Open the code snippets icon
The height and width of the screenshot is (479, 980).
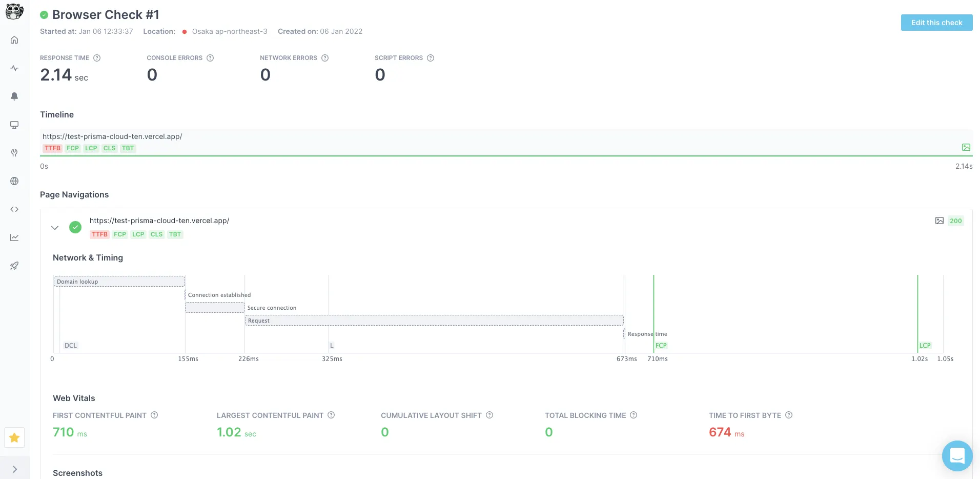point(14,209)
